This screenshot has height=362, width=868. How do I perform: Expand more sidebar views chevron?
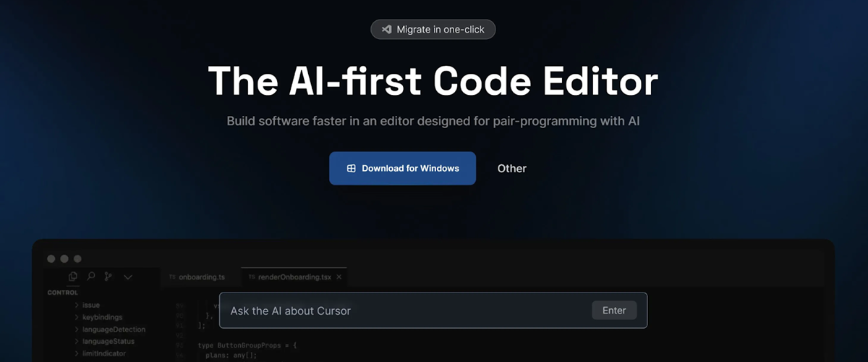pyautogui.click(x=128, y=277)
